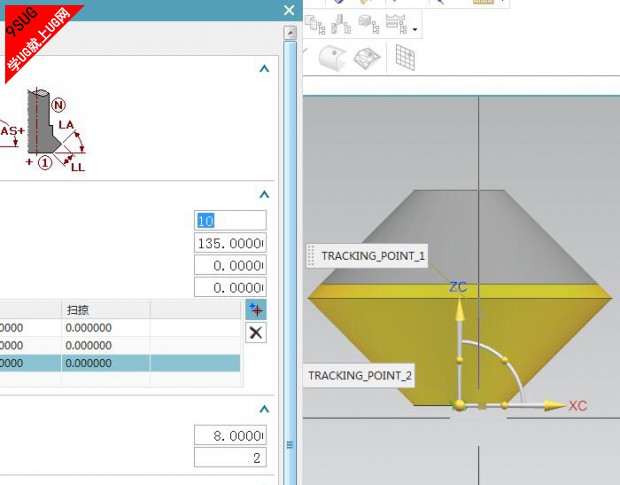Collapse the tool legend diagram section
Viewport: 620px width, 485px height.
(264, 69)
